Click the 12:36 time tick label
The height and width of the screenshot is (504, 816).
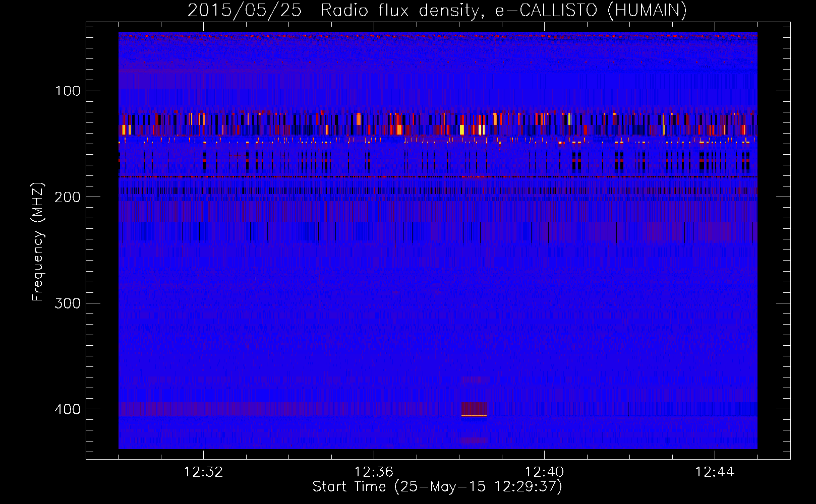coord(374,472)
